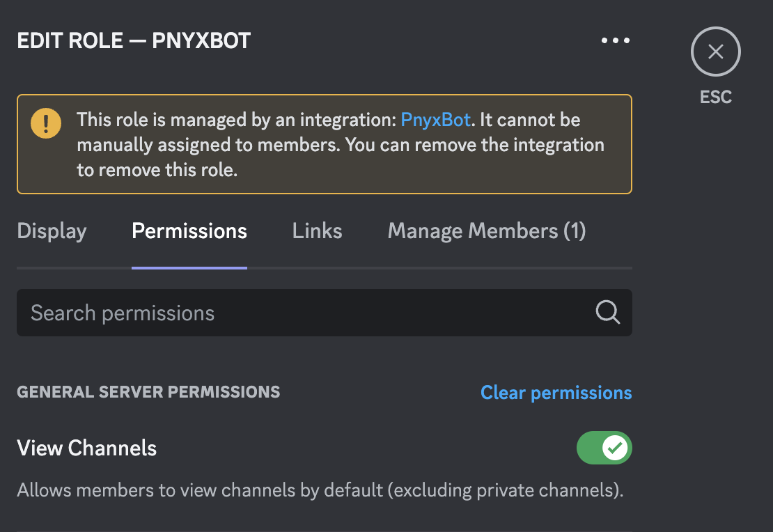Open the Links tab
Viewport: 773px width, 532px height.
pos(317,231)
